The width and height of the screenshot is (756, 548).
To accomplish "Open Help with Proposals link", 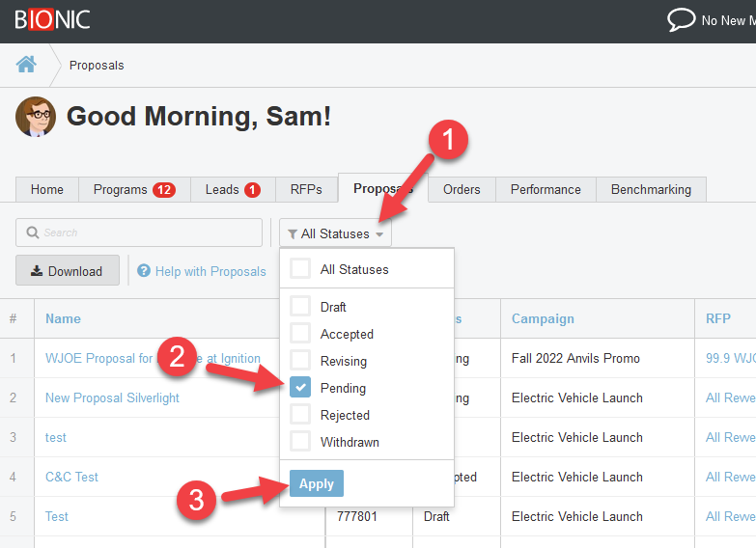I will tap(210, 271).
